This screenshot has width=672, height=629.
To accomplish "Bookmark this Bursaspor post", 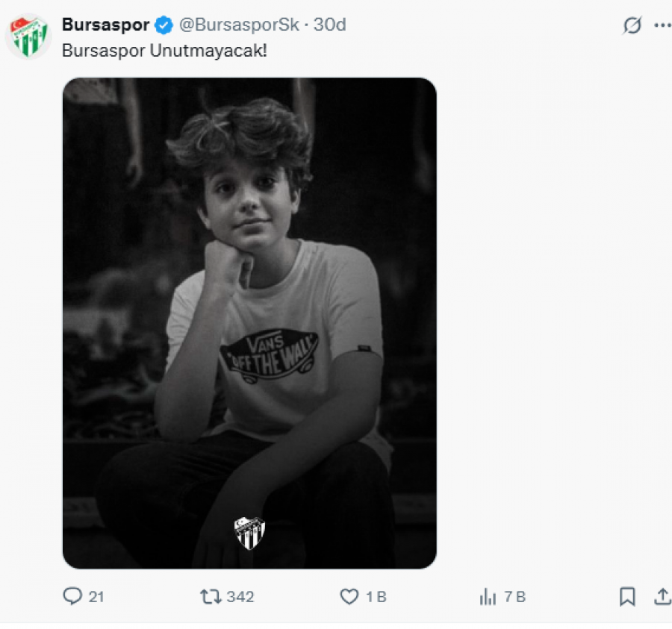I will (x=627, y=596).
